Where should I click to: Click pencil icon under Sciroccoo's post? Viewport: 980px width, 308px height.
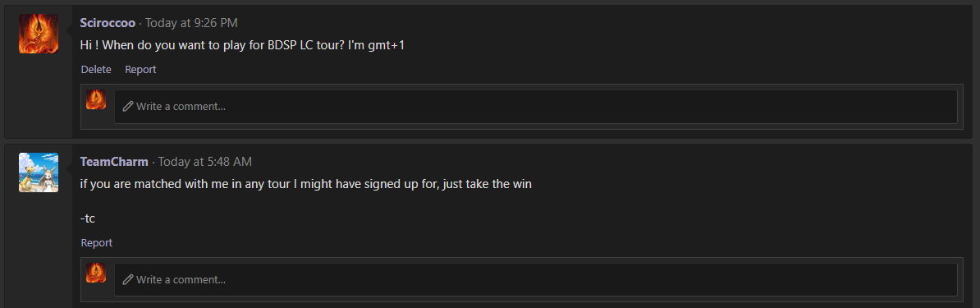(128, 107)
